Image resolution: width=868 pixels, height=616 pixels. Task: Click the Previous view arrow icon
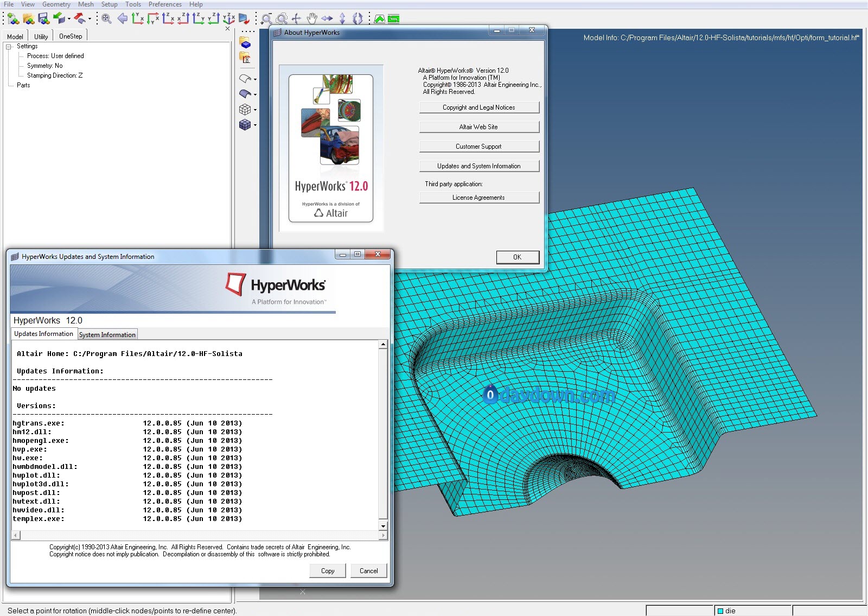click(123, 19)
